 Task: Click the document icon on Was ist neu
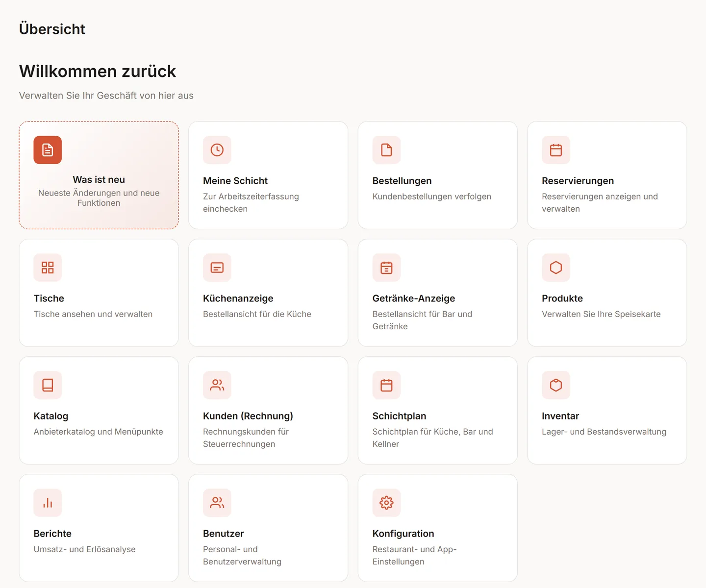48,150
